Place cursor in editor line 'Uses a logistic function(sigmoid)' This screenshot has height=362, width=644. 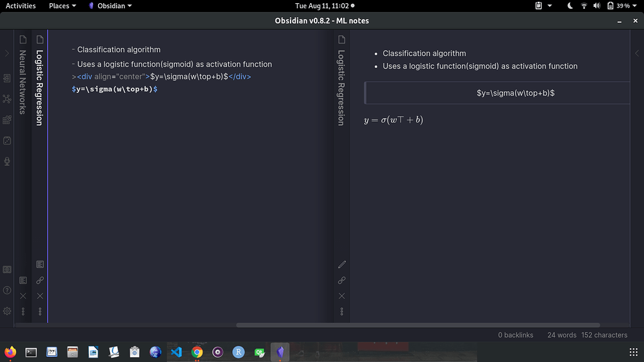(x=175, y=64)
